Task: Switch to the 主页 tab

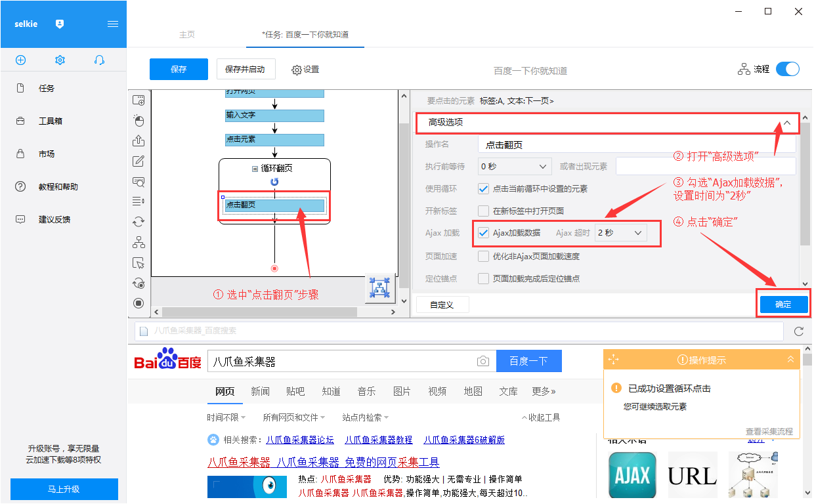Action: pyautogui.click(x=187, y=35)
